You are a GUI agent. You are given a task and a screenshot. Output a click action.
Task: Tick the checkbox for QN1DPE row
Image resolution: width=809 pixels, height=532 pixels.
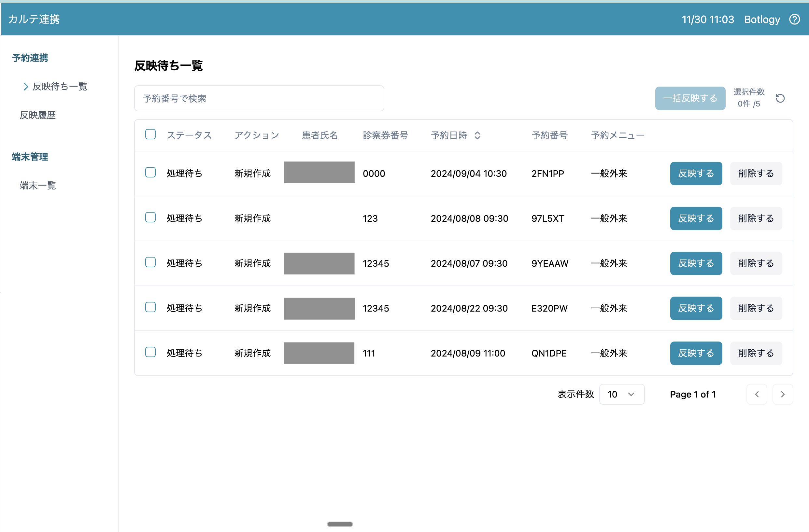click(150, 352)
